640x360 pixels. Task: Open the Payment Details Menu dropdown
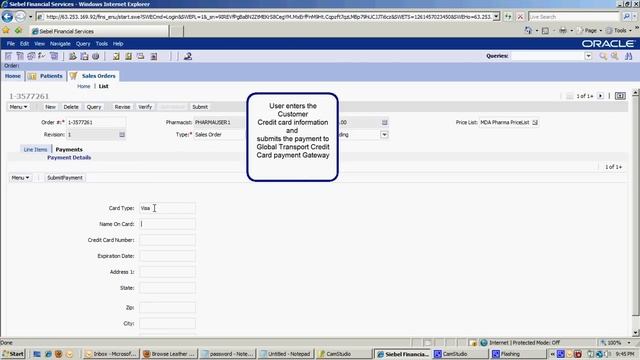[x=20, y=178]
